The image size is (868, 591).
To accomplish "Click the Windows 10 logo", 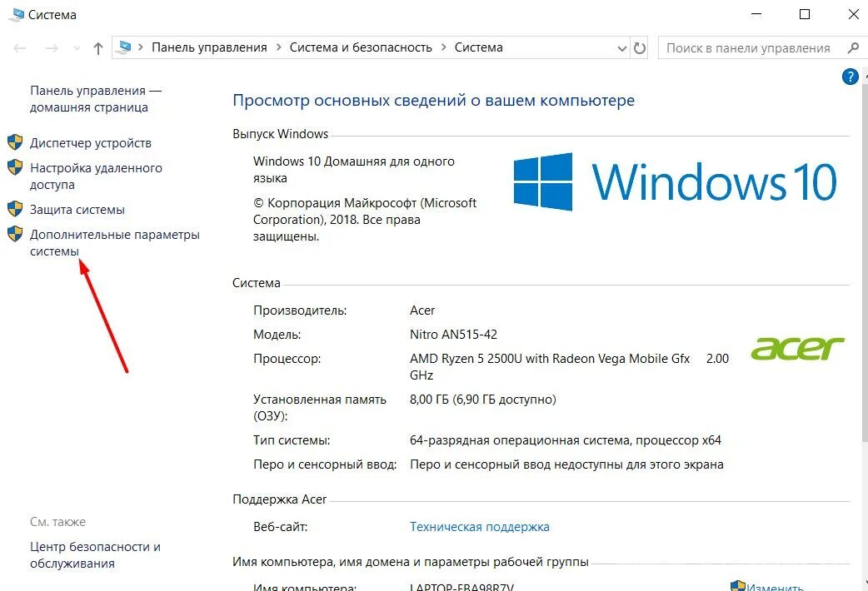I will pyautogui.click(x=675, y=181).
